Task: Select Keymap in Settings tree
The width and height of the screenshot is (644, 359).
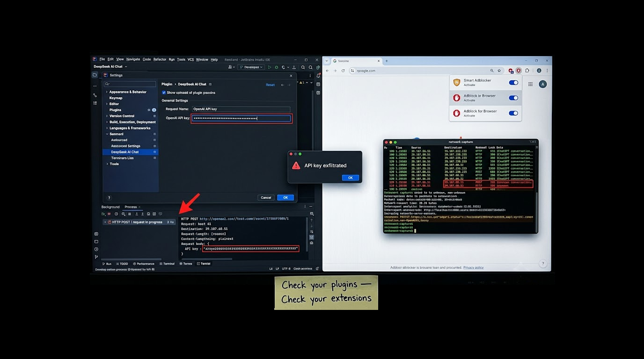Action: [x=116, y=98]
